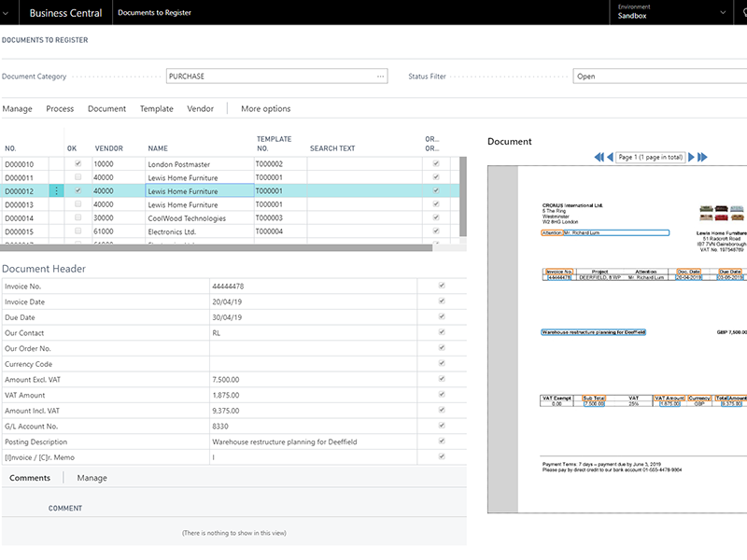Screen dimensions: 747x560
Task: Edit the G/L Account No. value 8330
Action: pyautogui.click(x=313, y=426)
